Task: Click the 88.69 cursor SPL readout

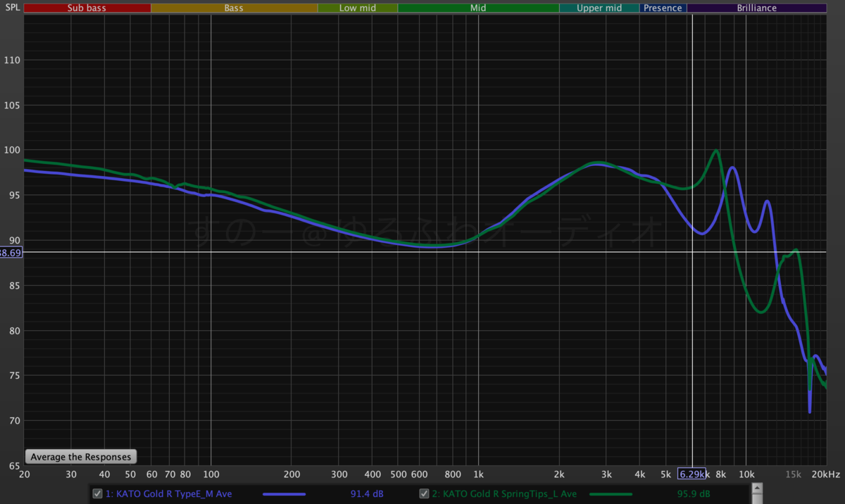Action: 11,252
